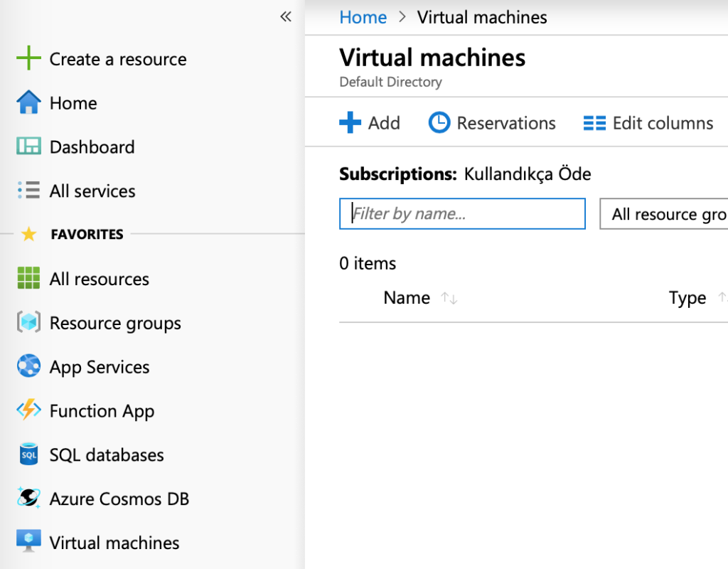Click the green grid All resources icon
Viewport: 728px width, 569px height.
coord(28,278)
